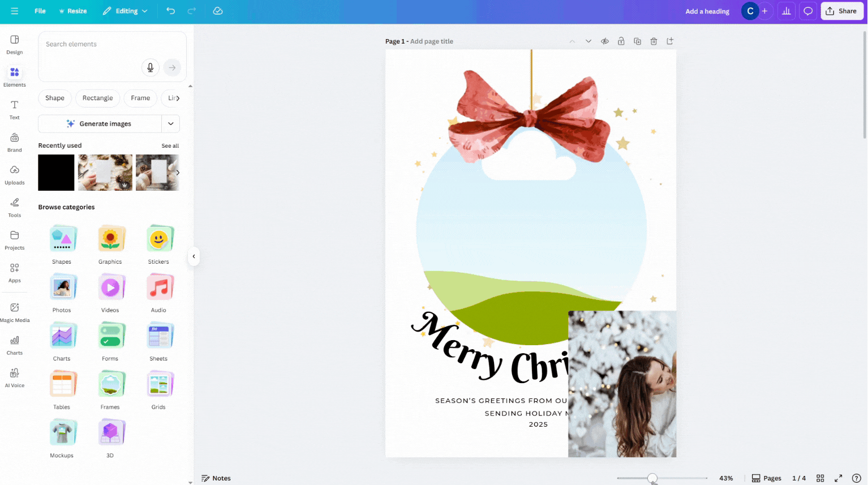The image size is (868, 485).
Task: Toggle grid view at bottom bar
Action: tap(820, 478)
